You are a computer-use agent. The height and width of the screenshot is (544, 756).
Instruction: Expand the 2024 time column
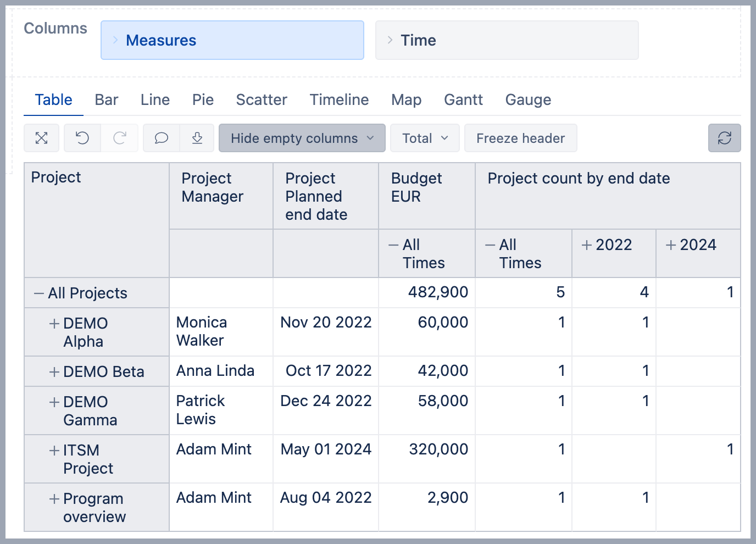coord(671,245)
